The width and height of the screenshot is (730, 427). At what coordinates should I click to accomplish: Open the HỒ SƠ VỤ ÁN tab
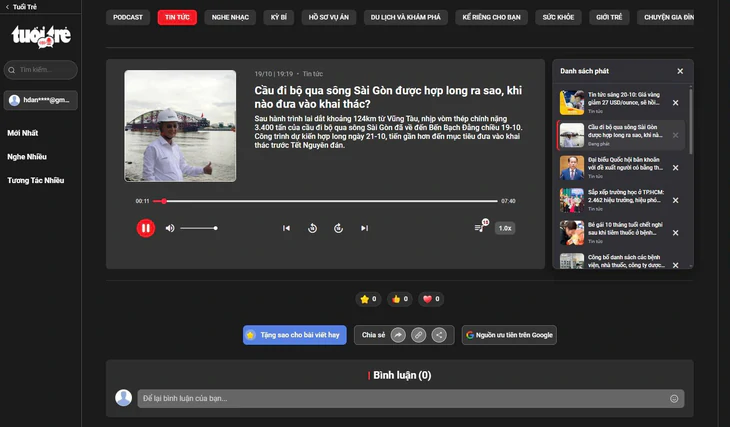point(329,17)
